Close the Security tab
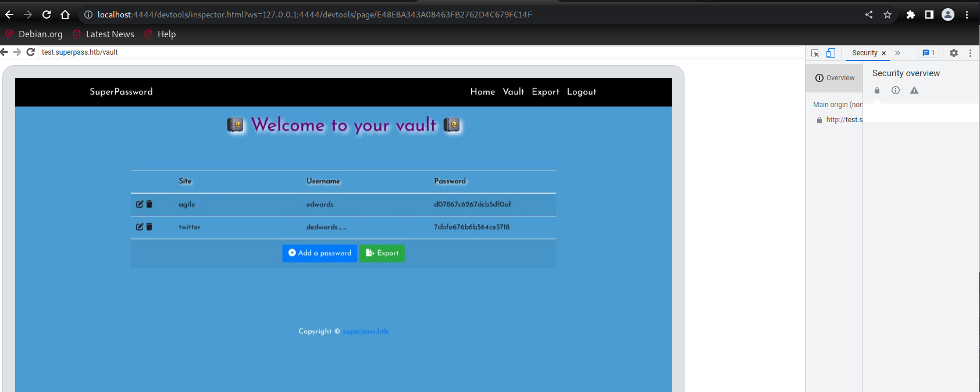The image size is (980, 392). (x=884, y=53)
